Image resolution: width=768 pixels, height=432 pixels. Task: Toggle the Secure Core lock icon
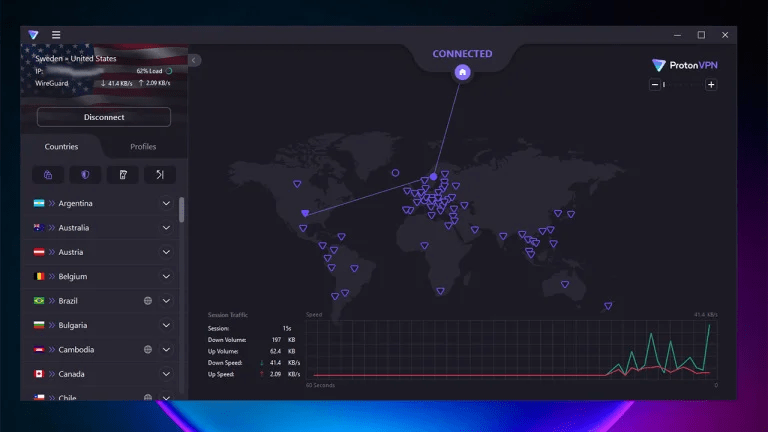48,175
